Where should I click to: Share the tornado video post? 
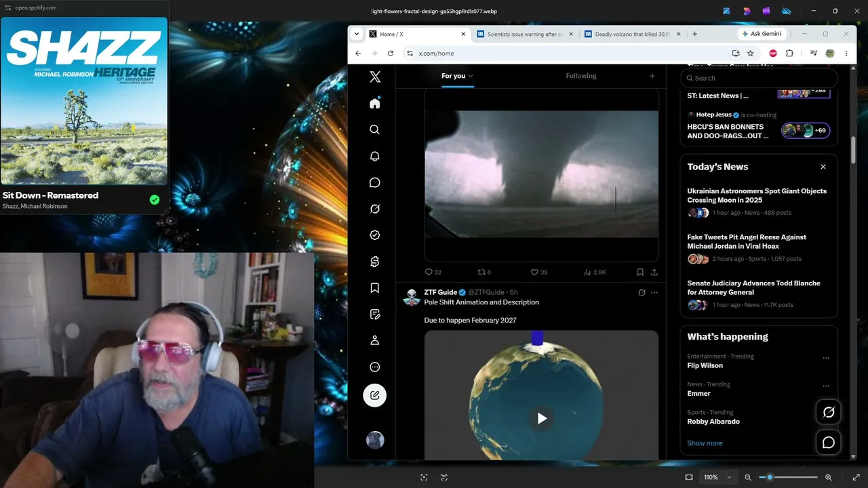click(654, 272)
